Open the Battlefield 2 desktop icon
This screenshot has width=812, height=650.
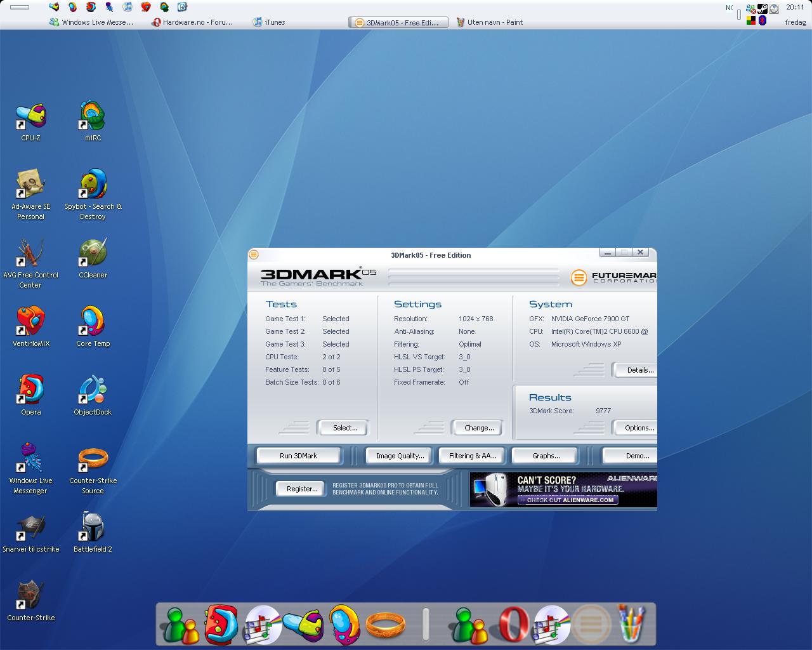[x=93, y=533]
